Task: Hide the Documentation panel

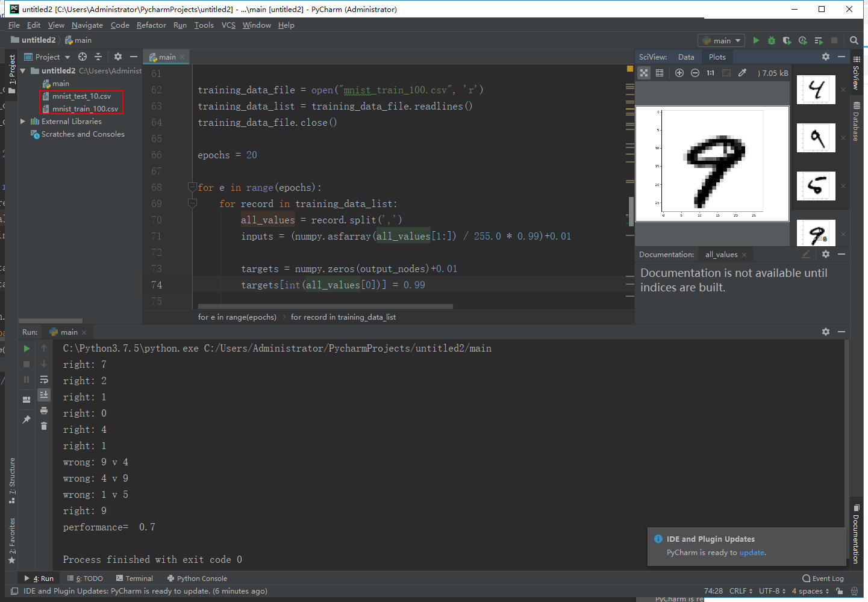Action: pyautogui.click(x=841, y=254)
